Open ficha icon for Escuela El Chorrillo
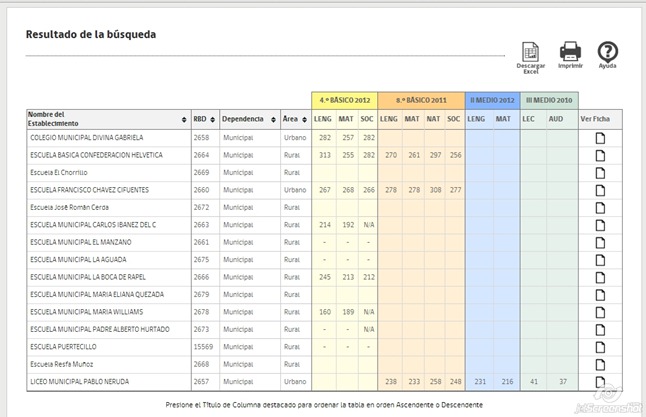646x417 pixels. point(600,173)
